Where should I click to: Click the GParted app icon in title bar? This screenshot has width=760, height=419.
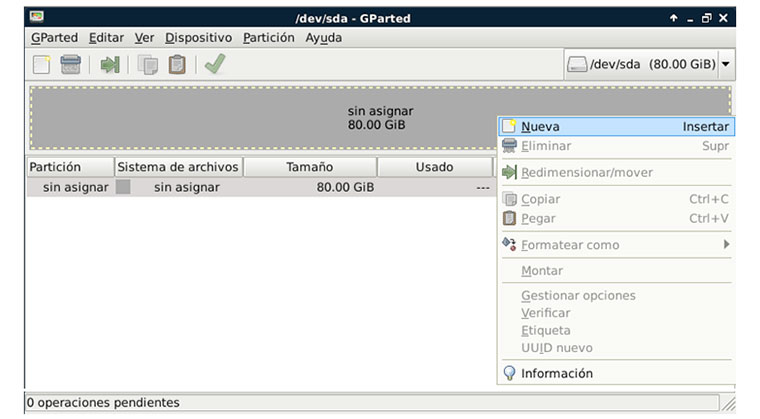pyautogui.click(x=37, y=17)
